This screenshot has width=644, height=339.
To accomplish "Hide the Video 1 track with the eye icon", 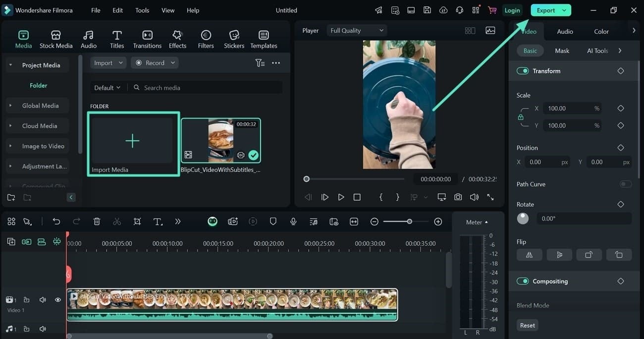I will 58,300.
